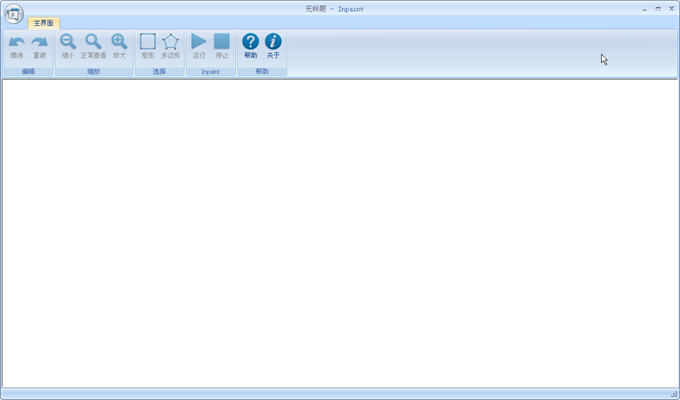Switch to the 主界面 ribbon tab
Viewport: 680px width, 400px height.
point(43,23)
